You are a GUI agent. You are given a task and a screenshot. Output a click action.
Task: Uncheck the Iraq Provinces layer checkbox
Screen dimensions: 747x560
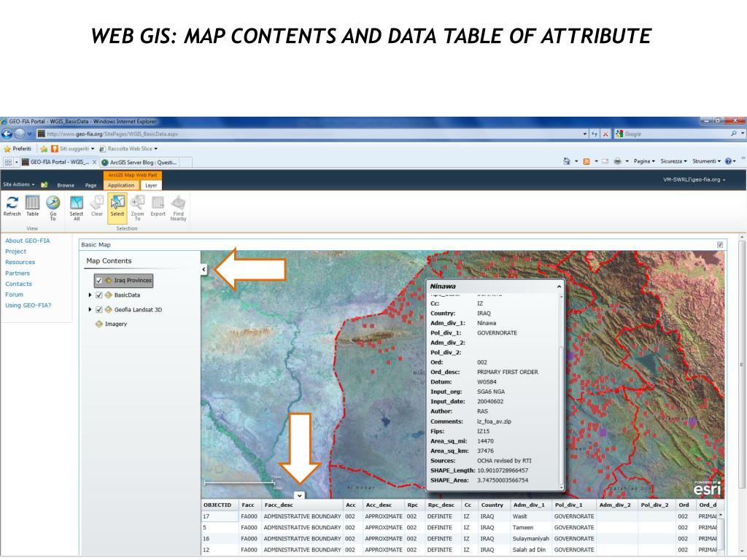point(99,281)
